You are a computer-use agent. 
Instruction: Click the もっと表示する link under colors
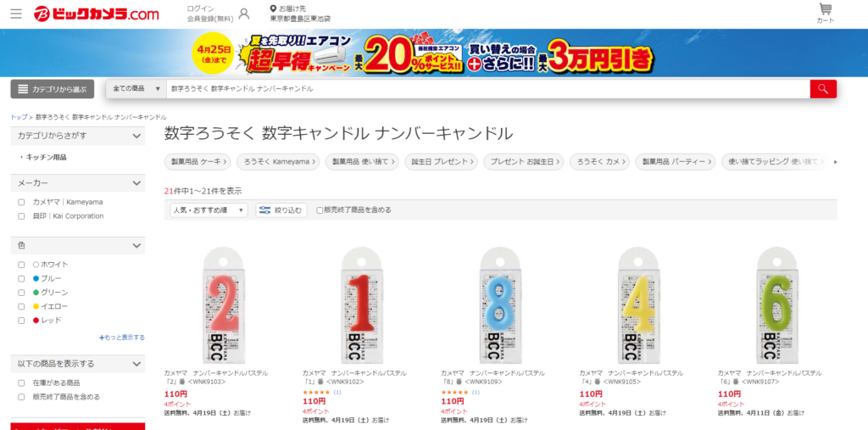[122, 338]
